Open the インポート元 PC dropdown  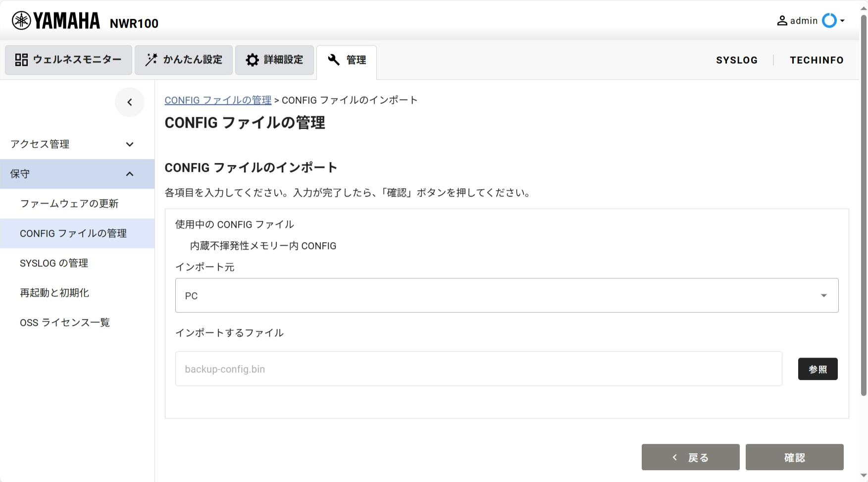click(x=507, y=295)
